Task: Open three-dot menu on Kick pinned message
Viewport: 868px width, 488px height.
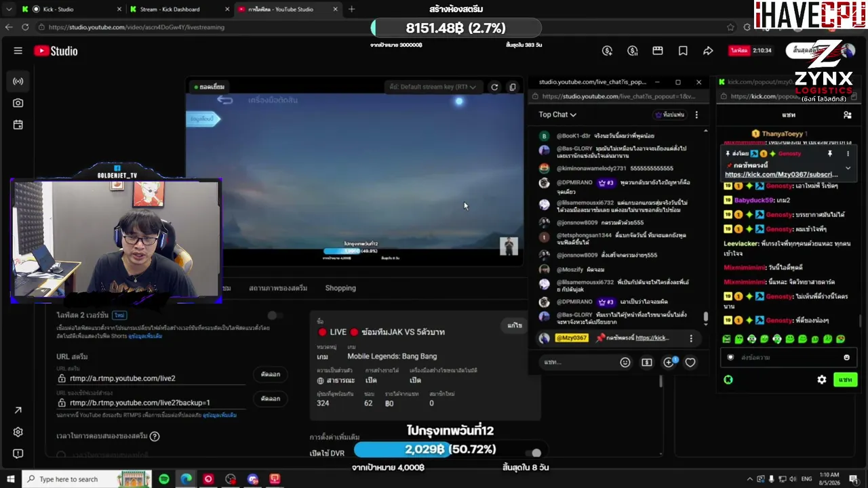Action: pos(848,154)
